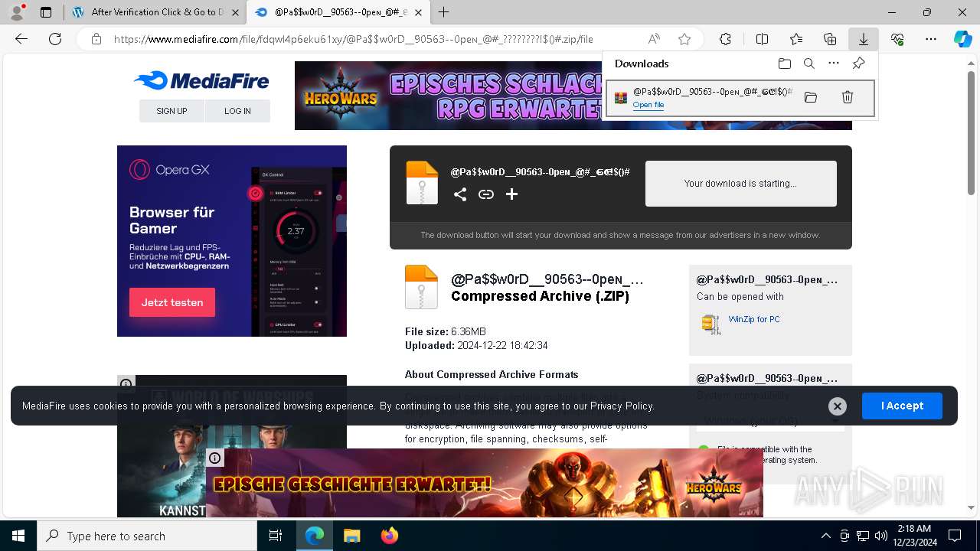Open Microsoft Edge profile icon
This screenshot has width=980, height=551.
pos(17,11)
